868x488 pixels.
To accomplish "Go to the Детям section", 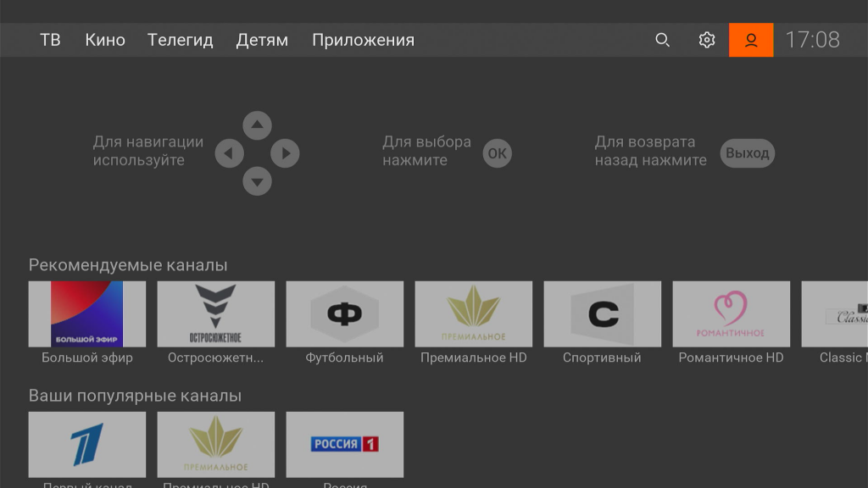I will tap(262, 40).
